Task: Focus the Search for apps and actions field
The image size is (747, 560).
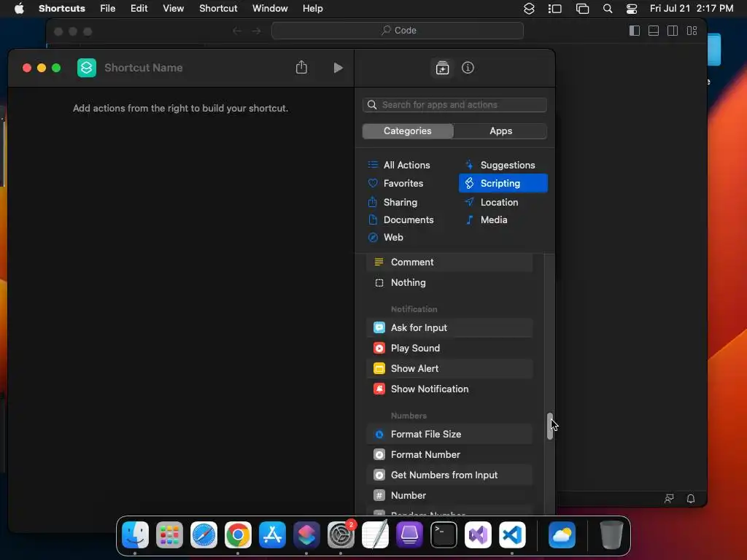Action: coord(454,105)
